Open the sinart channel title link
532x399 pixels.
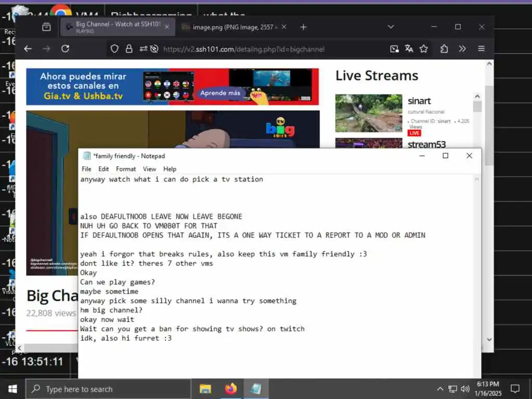pyautogui.click(x=419, y=101)
